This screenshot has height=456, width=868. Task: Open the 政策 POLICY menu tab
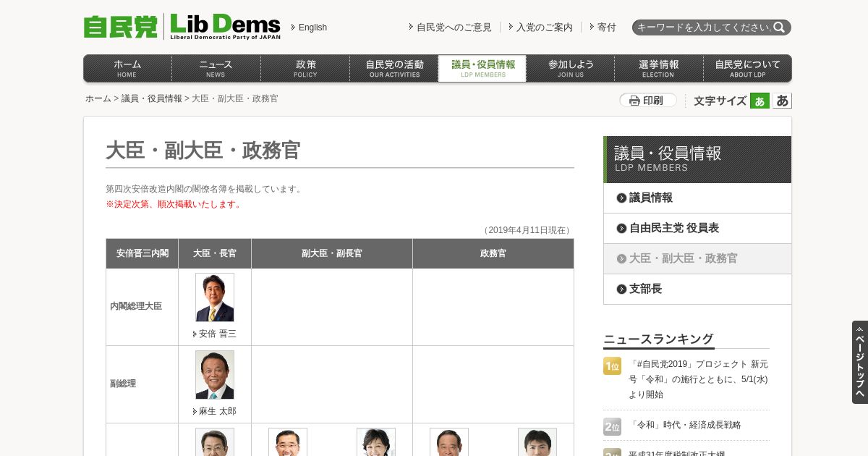point(305,68)
